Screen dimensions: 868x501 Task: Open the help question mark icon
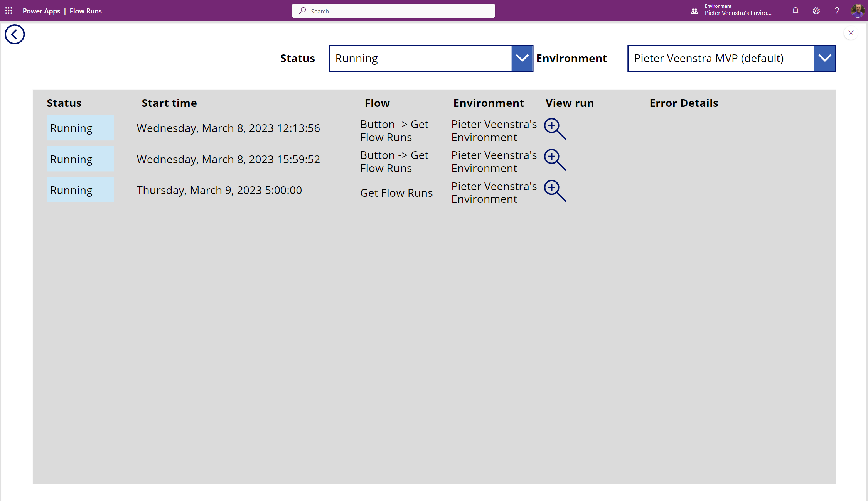tap(837, 11)
